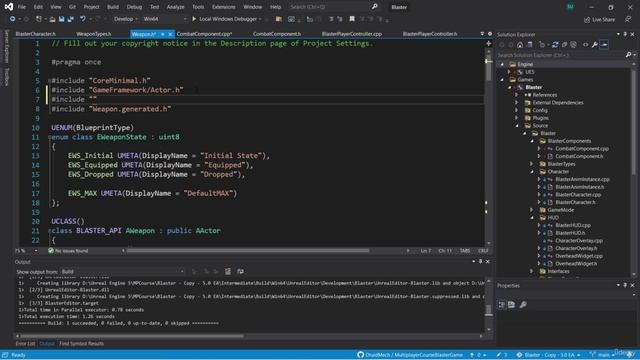Open Live Share from the title bar
The height and width of the screenshot is (360, 640).
coord(600,19)
